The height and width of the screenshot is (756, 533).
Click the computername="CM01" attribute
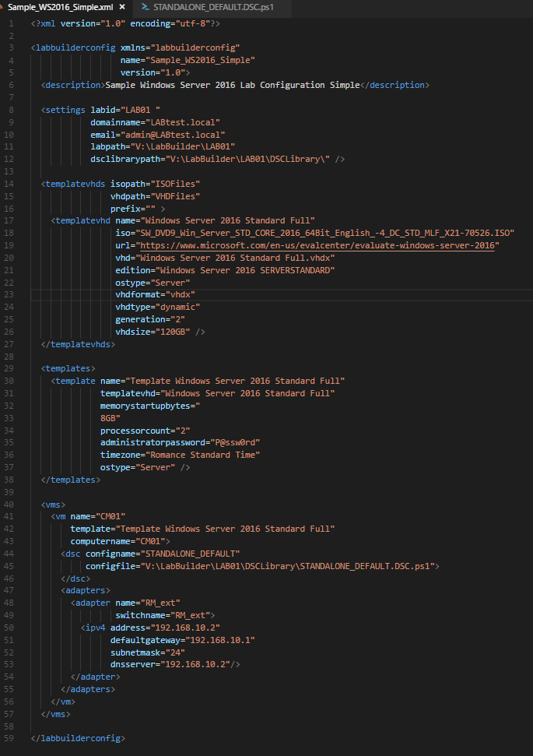pyautogui.click(x=117, y=541)
